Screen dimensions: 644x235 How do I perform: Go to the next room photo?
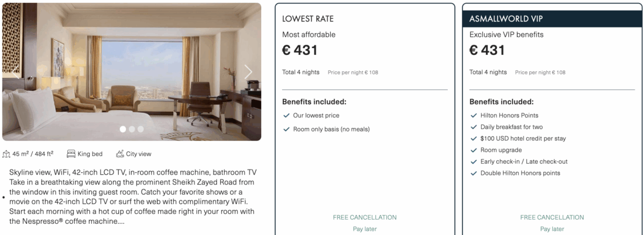(x=248, y=72)
